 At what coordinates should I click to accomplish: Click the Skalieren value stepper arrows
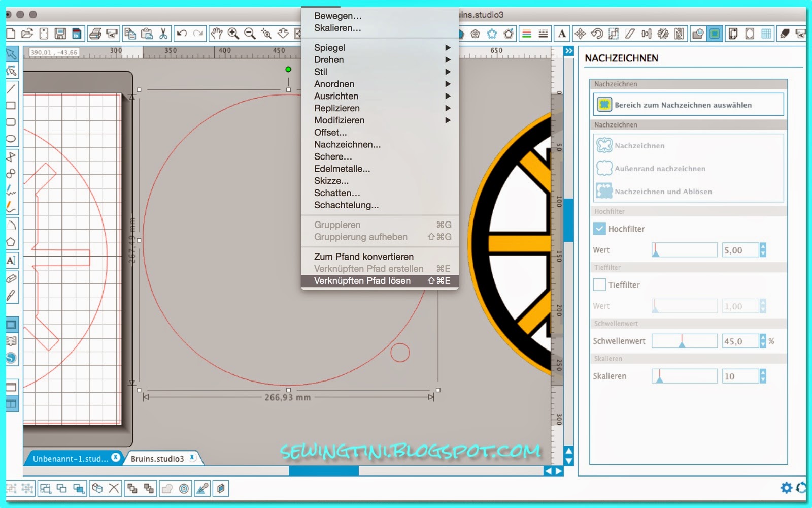click(763, 376)
